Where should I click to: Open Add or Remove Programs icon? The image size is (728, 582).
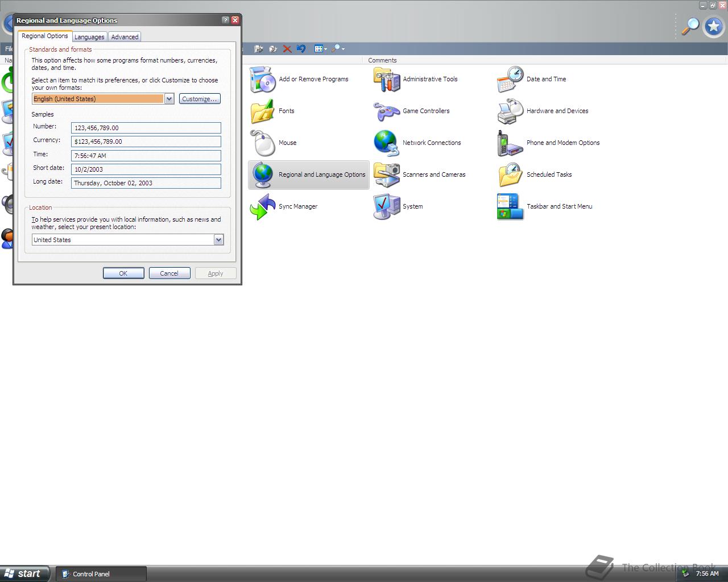263,80
